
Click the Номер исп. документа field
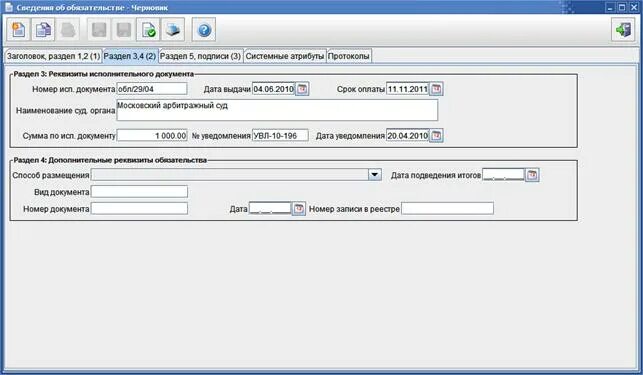[x=152, y=89]
